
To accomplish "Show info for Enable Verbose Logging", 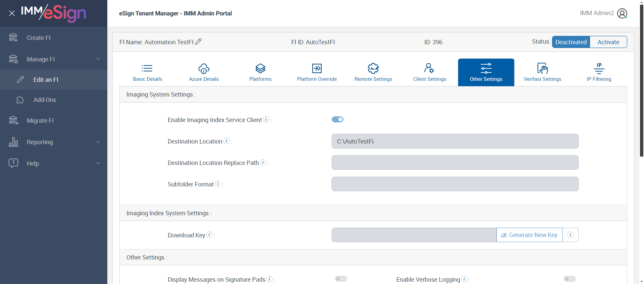I will point(465,279).
